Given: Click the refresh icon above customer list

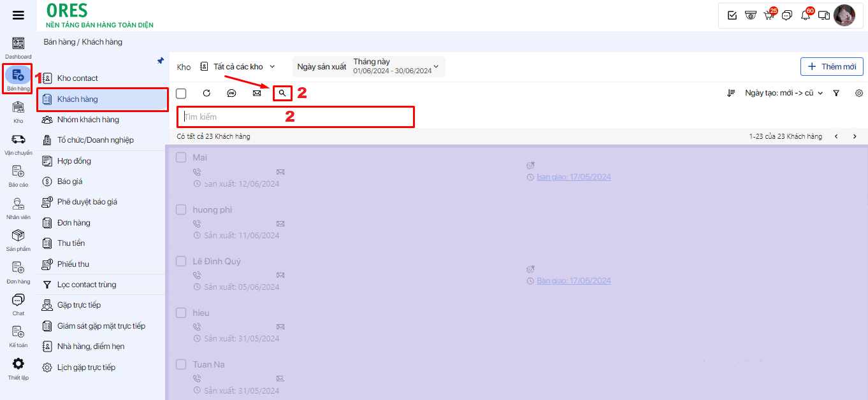Looking at the screenshot, I should 206,93.
